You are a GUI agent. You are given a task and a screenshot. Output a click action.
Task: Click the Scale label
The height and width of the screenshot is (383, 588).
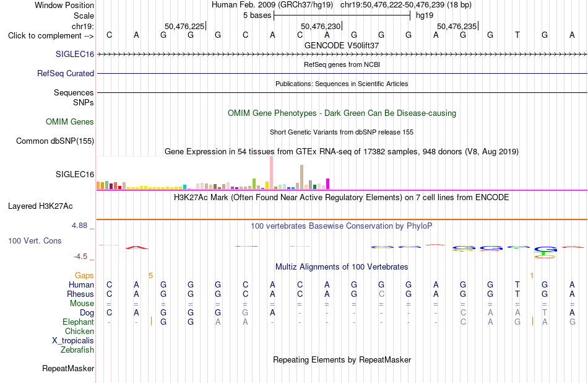84,15
